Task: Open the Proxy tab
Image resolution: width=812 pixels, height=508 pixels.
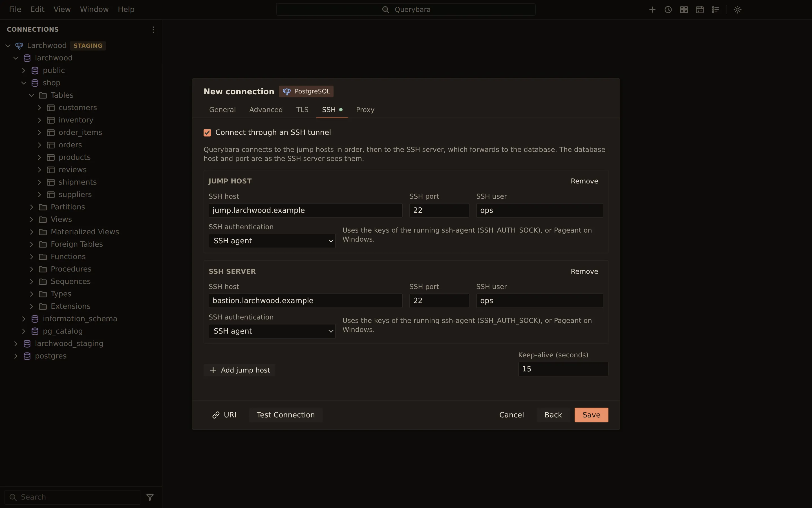Action: 365,110
